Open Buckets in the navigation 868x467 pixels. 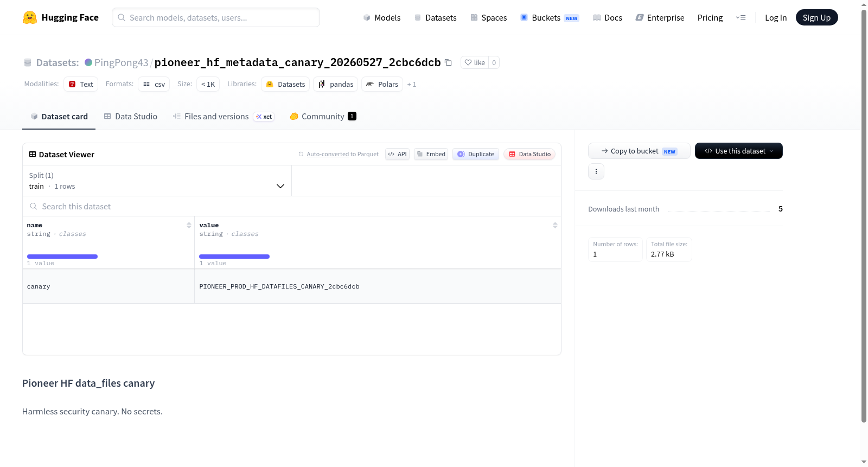[550, 17]
